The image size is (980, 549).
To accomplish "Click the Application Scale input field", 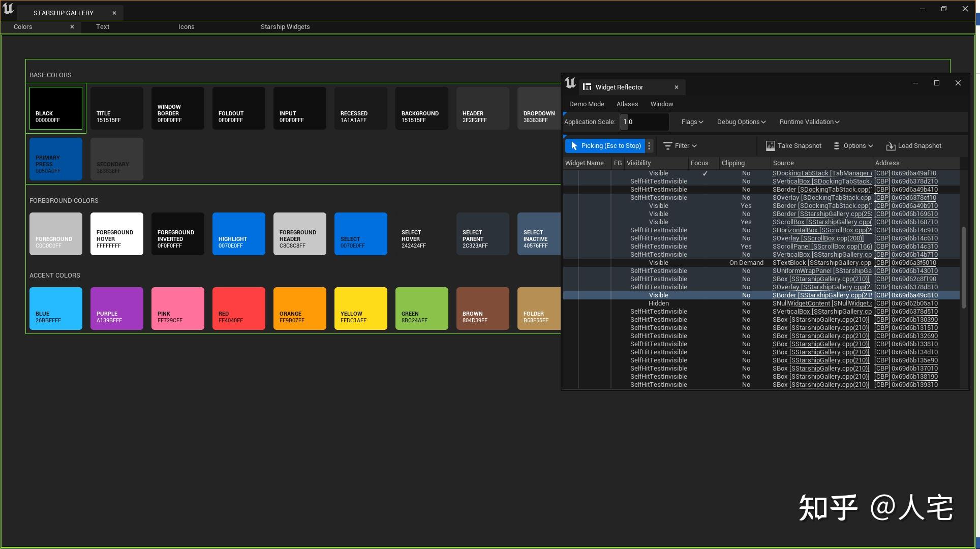I will (x=644, y=122).
